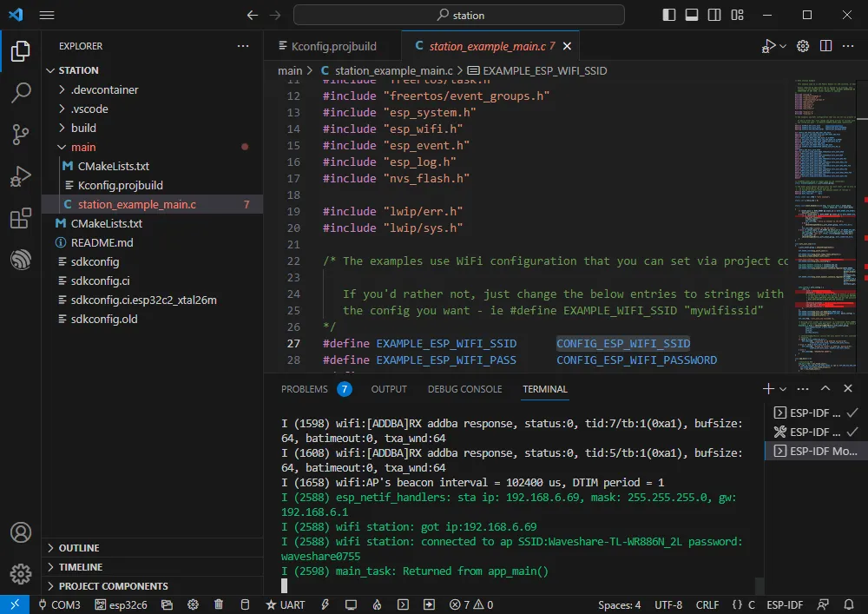Switch to the OUTPUT panel tab
This screenshot has height=614, width=868.
pos(389,389)
